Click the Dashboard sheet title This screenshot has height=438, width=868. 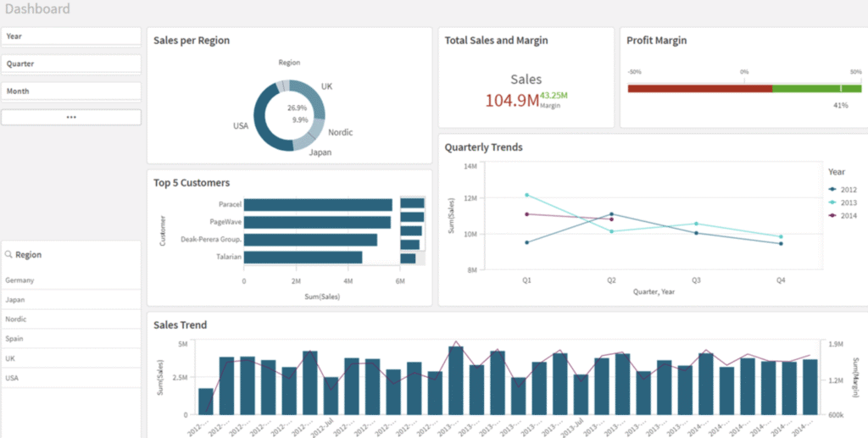click(x=36, y=9)
